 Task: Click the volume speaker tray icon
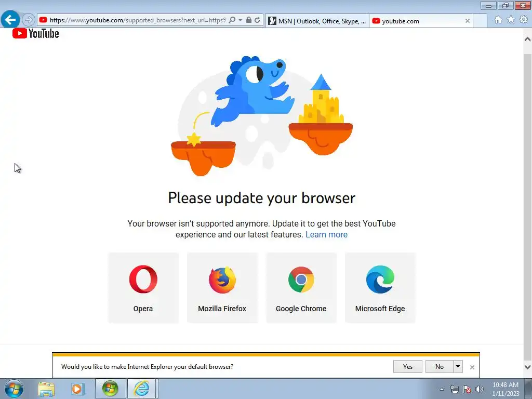tap(479, 389)
